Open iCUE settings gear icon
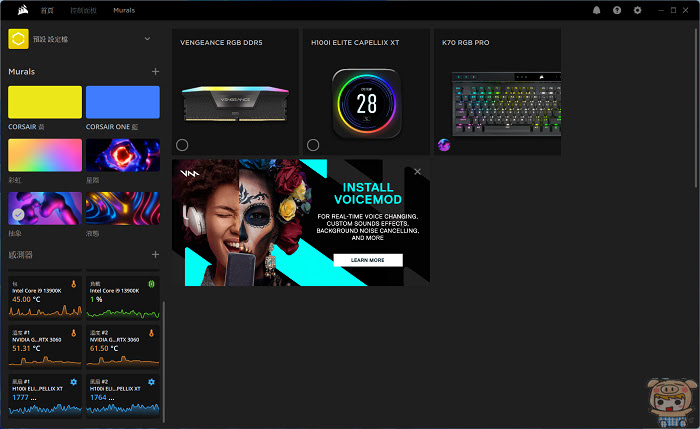This screenshot has width=700, height=429. pyautogui.click(x=638, y=10)
